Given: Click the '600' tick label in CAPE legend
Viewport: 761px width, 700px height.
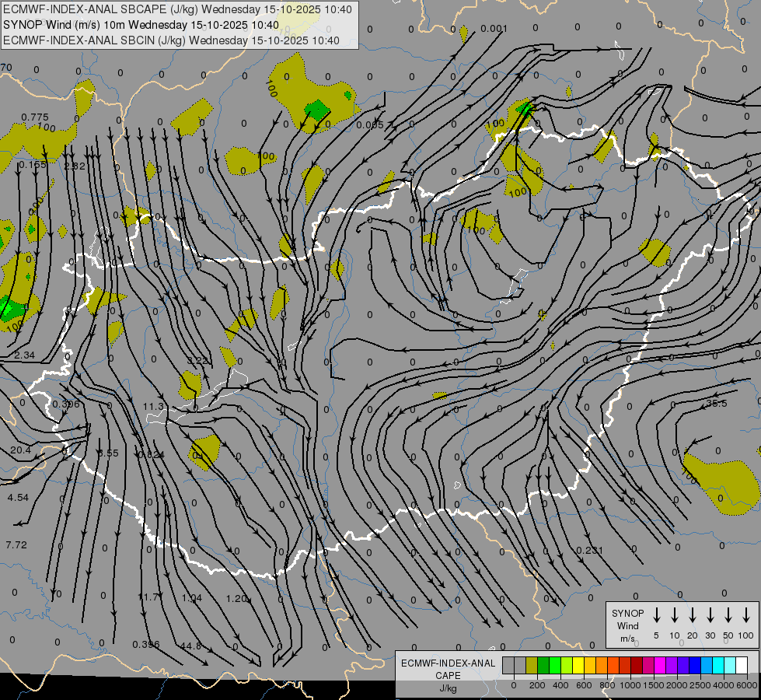Looking at the screenshot, I should (584, 685).
